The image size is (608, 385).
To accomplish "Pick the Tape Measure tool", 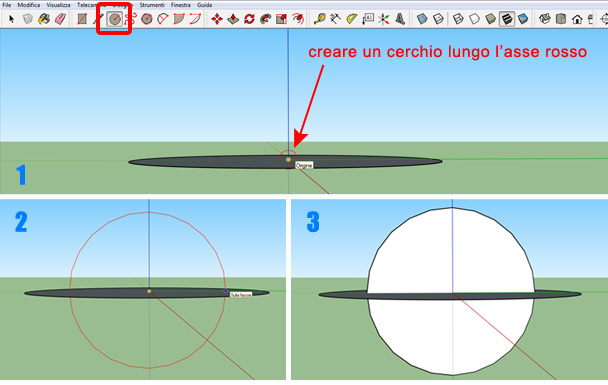I will pyautogui.click(x=320, y=19).
